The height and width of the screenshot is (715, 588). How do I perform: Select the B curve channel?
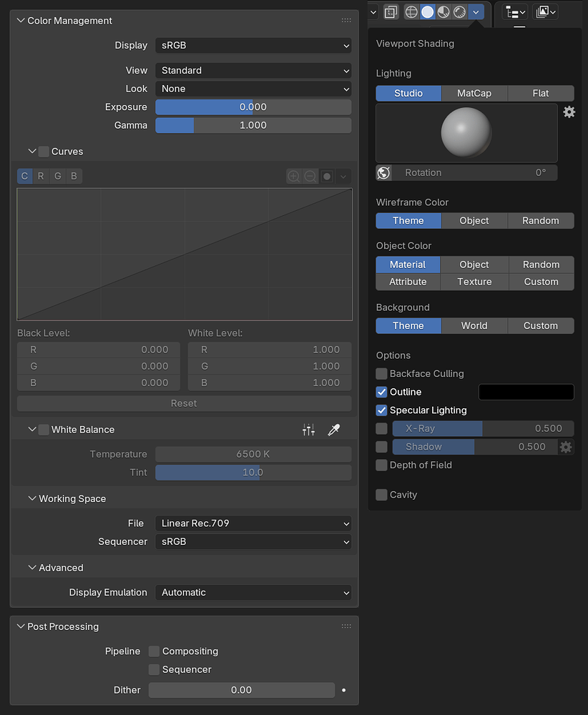pos(74,176)
